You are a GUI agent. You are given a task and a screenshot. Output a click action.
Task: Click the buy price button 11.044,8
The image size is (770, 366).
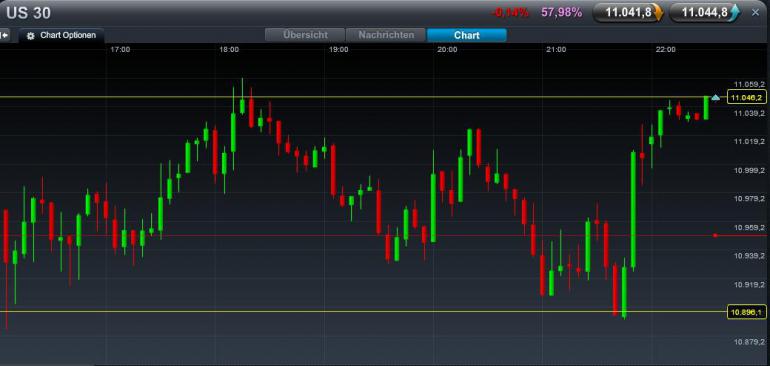tap(704, 13)
